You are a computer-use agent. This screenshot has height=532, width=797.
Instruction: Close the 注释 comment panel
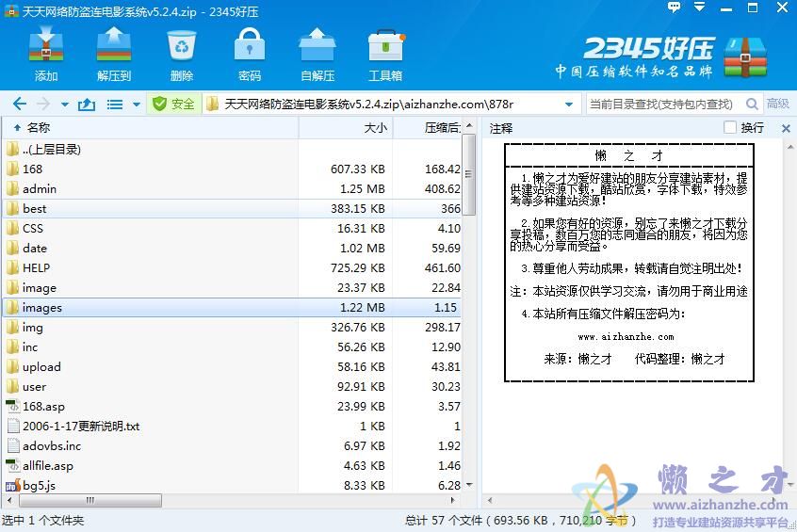coord(786,129)
